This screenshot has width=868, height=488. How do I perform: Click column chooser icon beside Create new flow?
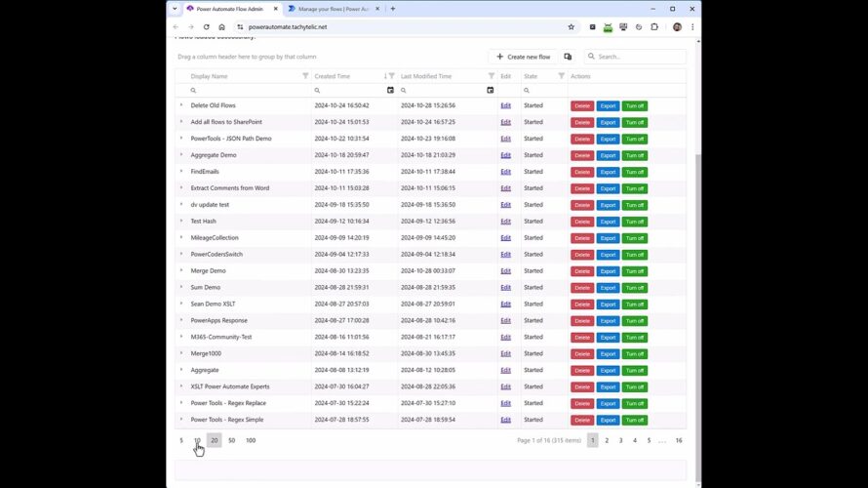pyautogui.click(x=568, y=57)
